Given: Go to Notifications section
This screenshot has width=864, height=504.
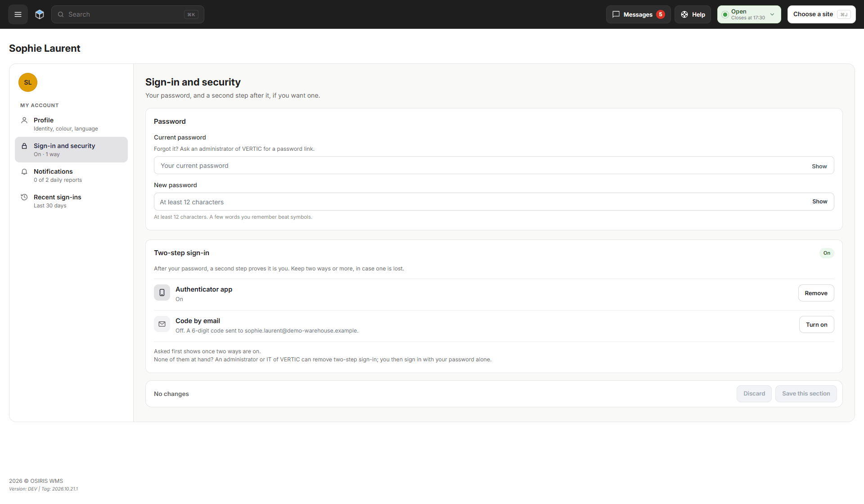Looking at the screenshot, I should click(x=71, y=175).
